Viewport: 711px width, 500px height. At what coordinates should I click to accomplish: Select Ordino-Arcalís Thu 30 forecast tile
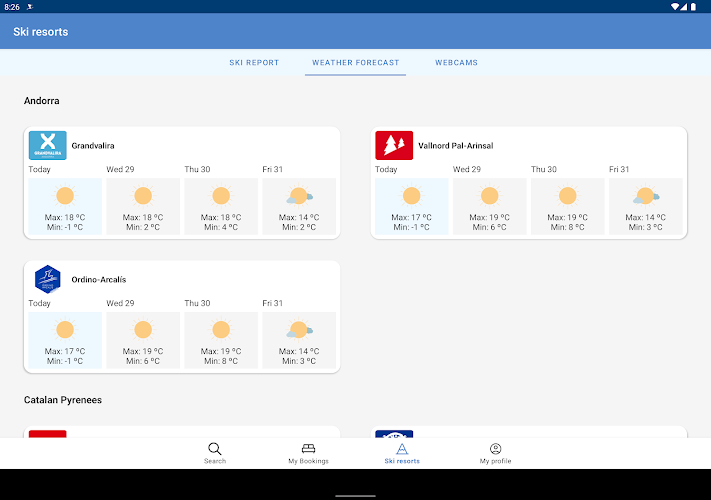pyautogui.click(x=221, y=341)
